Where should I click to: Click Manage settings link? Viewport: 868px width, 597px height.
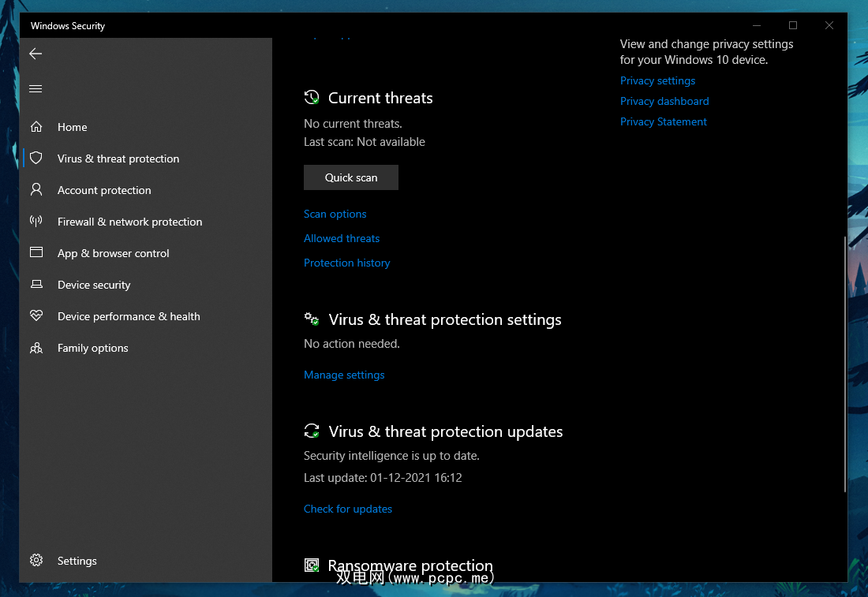344,375
